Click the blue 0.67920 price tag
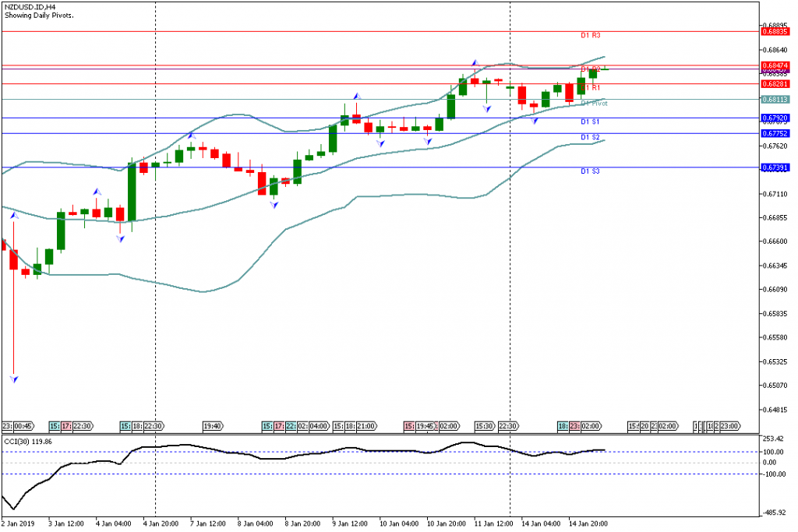The height and width of the screenshot is (532, 798). tap(775, 118)
